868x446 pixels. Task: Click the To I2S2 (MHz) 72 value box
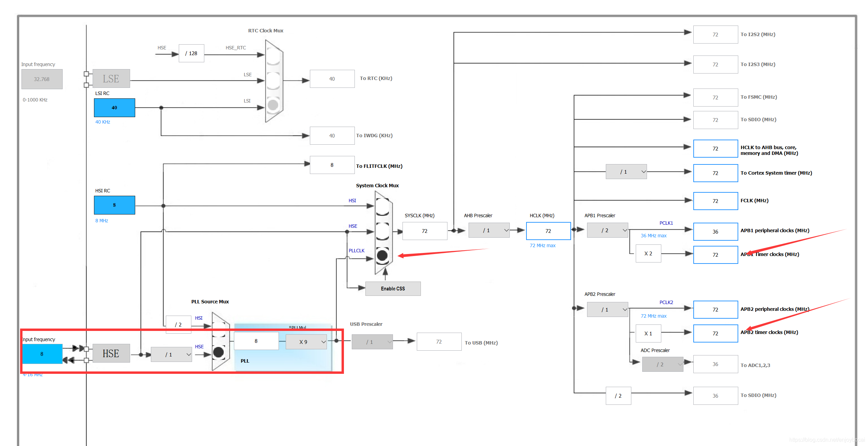716,35
